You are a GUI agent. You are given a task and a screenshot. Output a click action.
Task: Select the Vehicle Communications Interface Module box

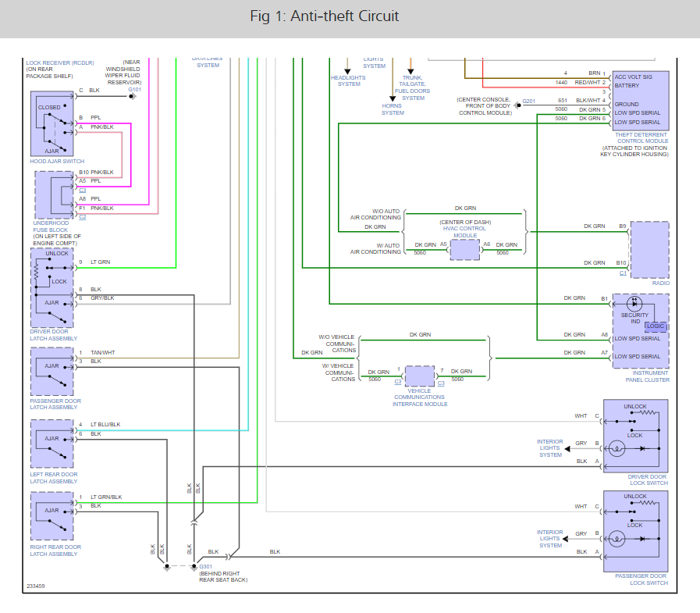pyautogui.click(x=419, y=376)
